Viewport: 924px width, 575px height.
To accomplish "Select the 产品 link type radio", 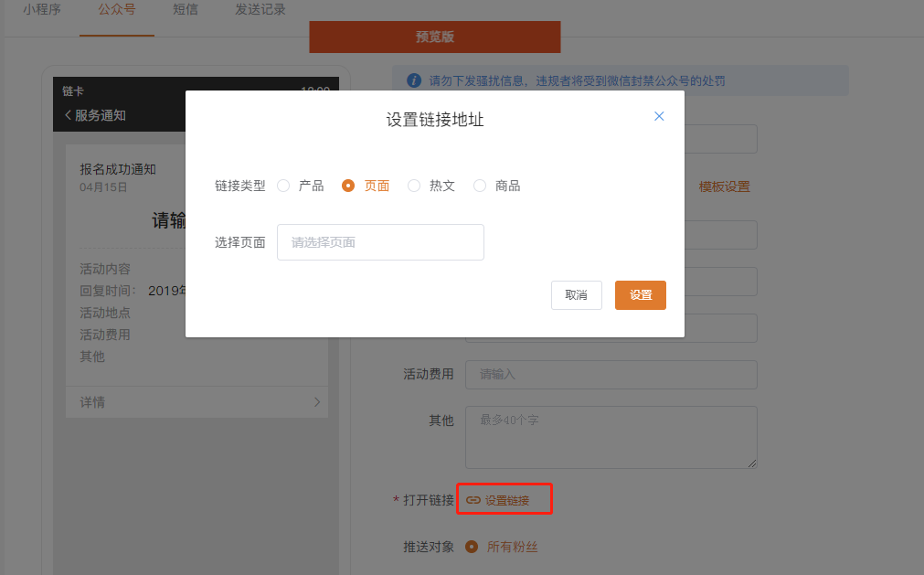I will coord(283,186).
